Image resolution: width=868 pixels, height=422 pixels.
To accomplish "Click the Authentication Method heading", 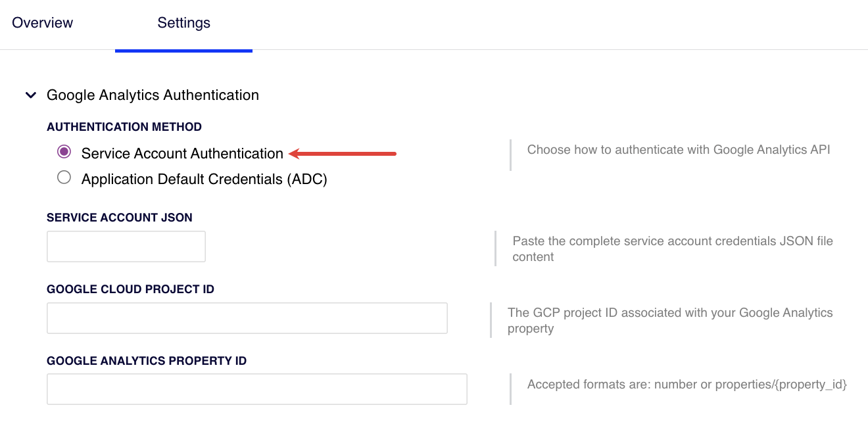I will [124, 126].
